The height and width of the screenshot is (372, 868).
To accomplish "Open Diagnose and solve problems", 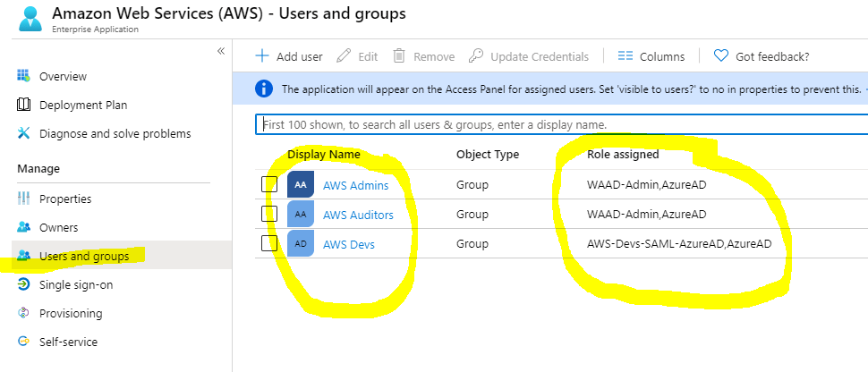I will point(115,133).
